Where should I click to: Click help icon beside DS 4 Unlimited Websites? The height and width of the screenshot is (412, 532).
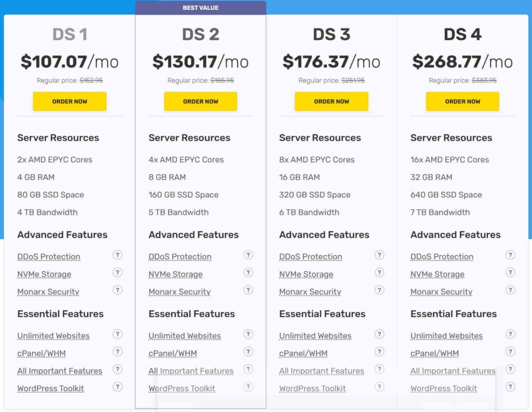[x=511, y=334]
